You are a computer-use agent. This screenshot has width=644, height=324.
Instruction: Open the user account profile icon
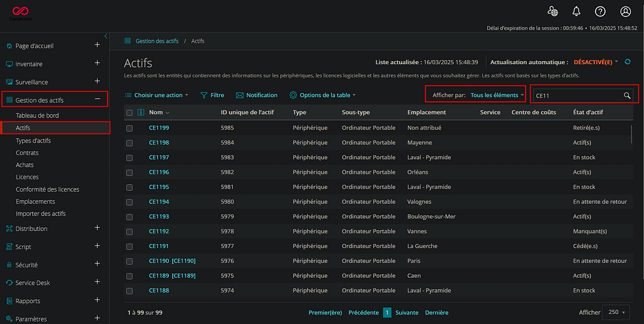coord(625,11)
